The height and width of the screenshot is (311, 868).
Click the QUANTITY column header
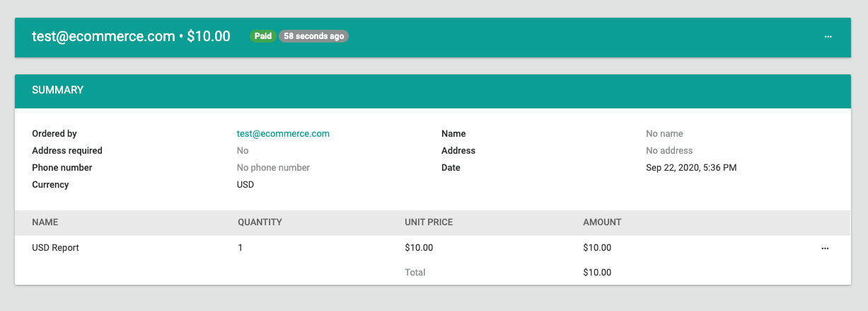tap(260, 222)
